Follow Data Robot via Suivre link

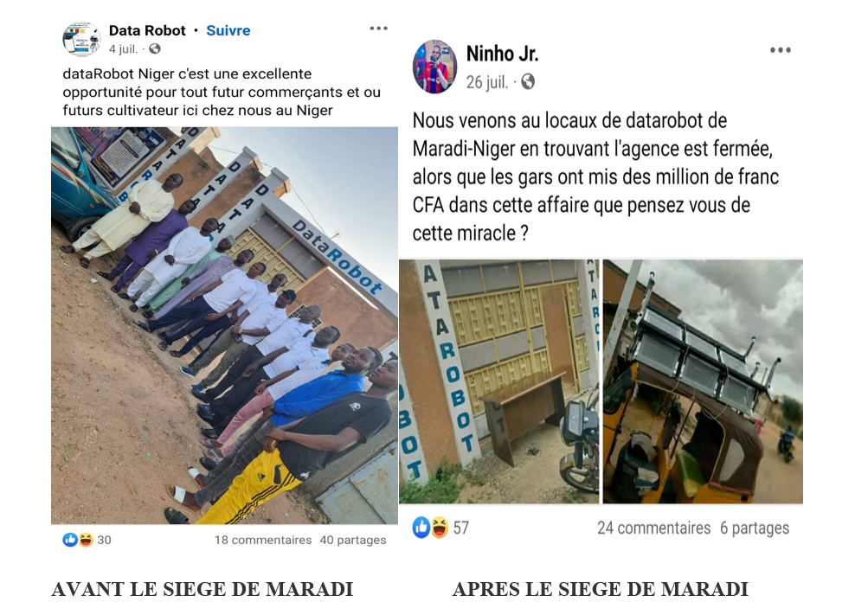(228, 30)
